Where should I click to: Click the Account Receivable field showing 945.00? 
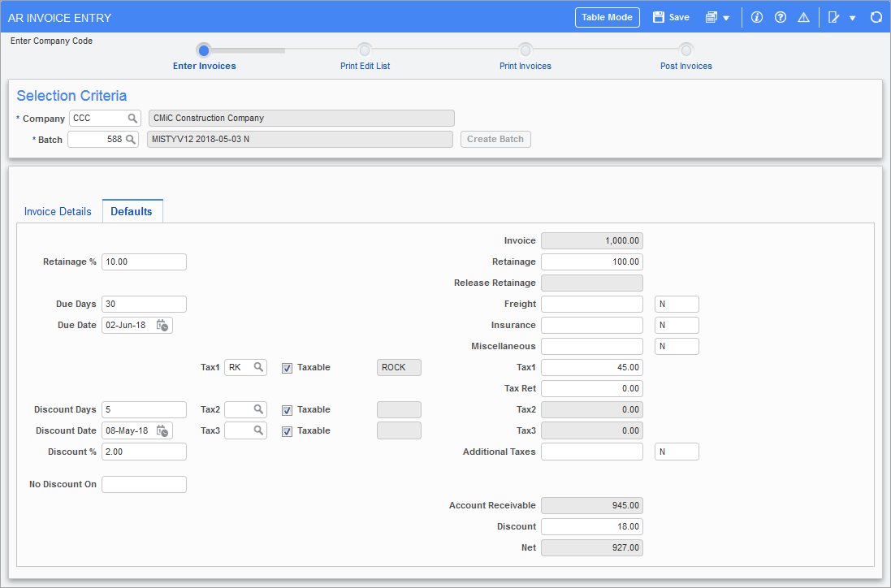click(592, 506)
